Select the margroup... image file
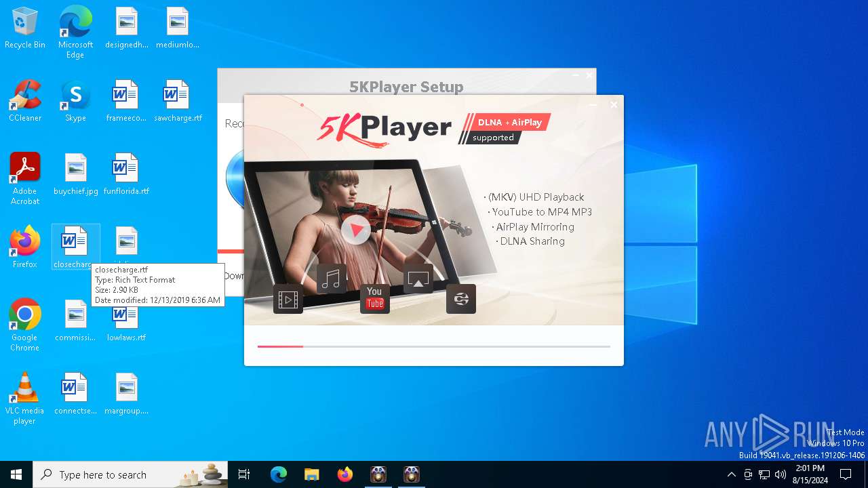 (126, 394)
